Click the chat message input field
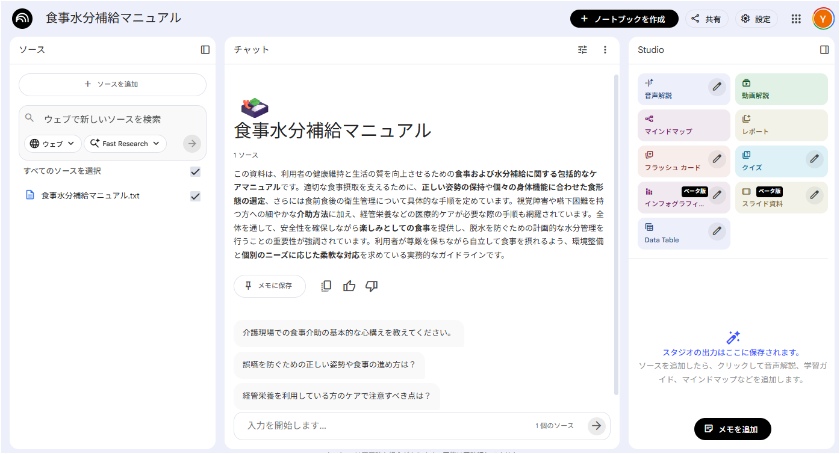 coord(385,425)
